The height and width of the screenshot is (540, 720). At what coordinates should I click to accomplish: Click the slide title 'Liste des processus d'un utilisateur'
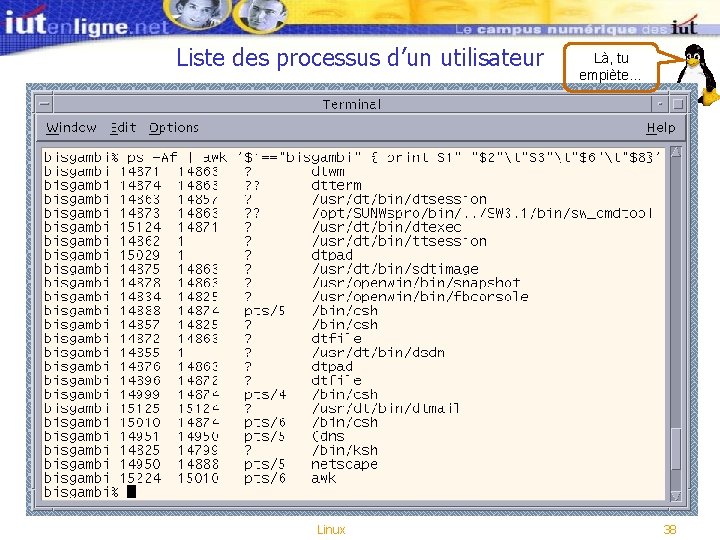pos(360,58)
